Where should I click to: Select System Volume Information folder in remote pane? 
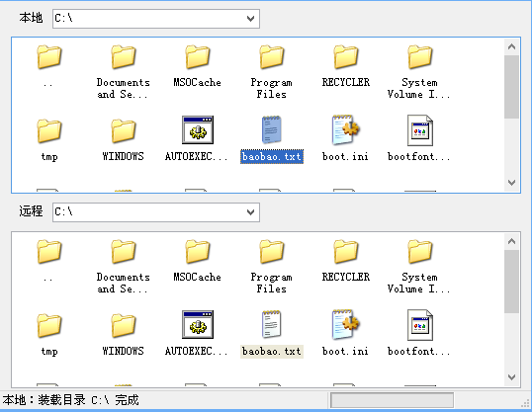pos(419,252)
